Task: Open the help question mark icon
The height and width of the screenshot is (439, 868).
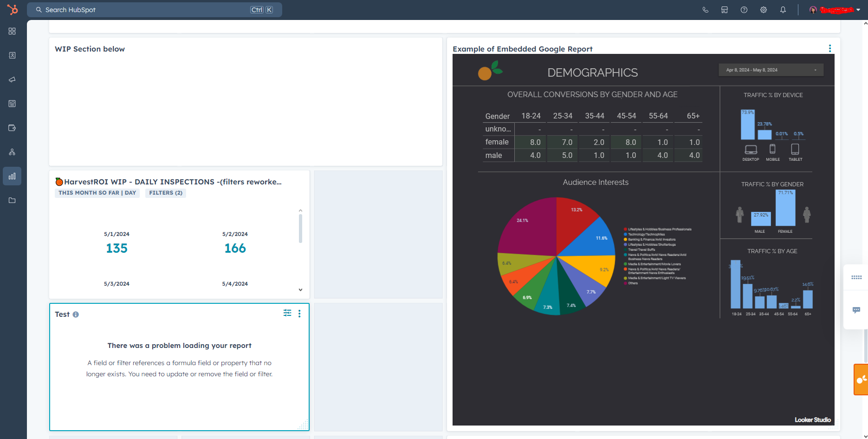Action: pos(744,10)
